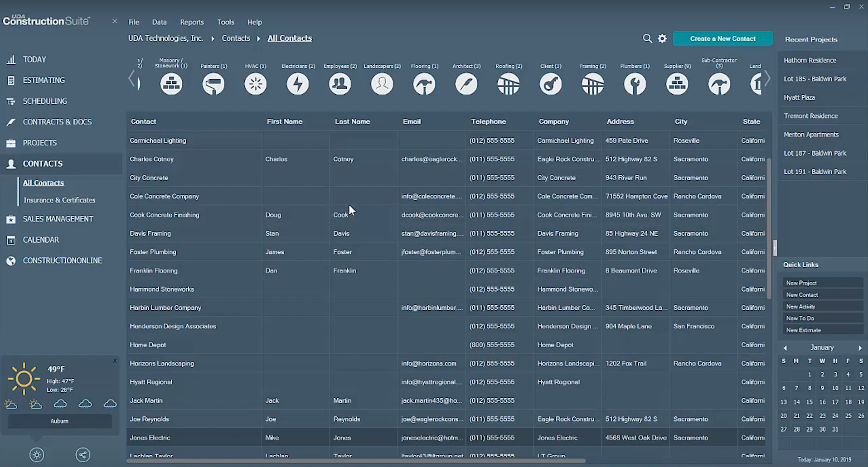The width and height of the screenshot is (868, 467).
Task: Filter contacts by Sub-Contractor icon
Action: 719,84
